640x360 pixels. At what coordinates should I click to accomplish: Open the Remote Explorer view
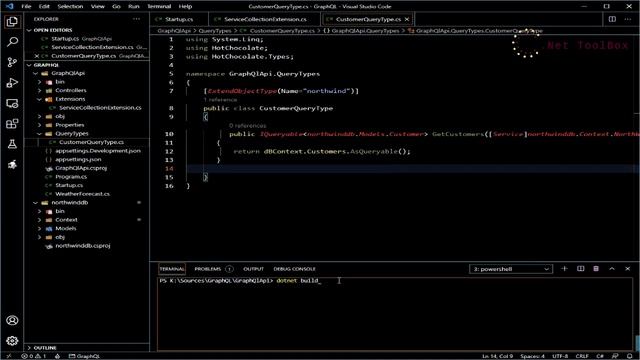click(x=12, y=103)
